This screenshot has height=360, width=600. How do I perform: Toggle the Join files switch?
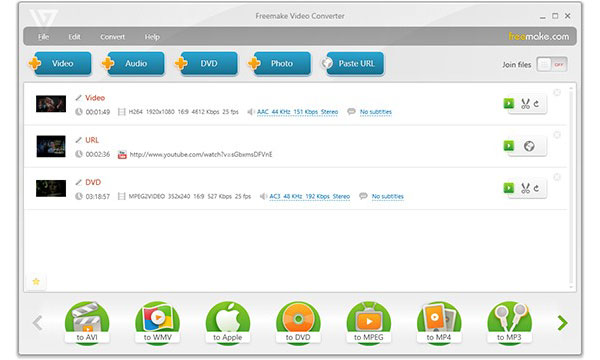click(552, 64)
